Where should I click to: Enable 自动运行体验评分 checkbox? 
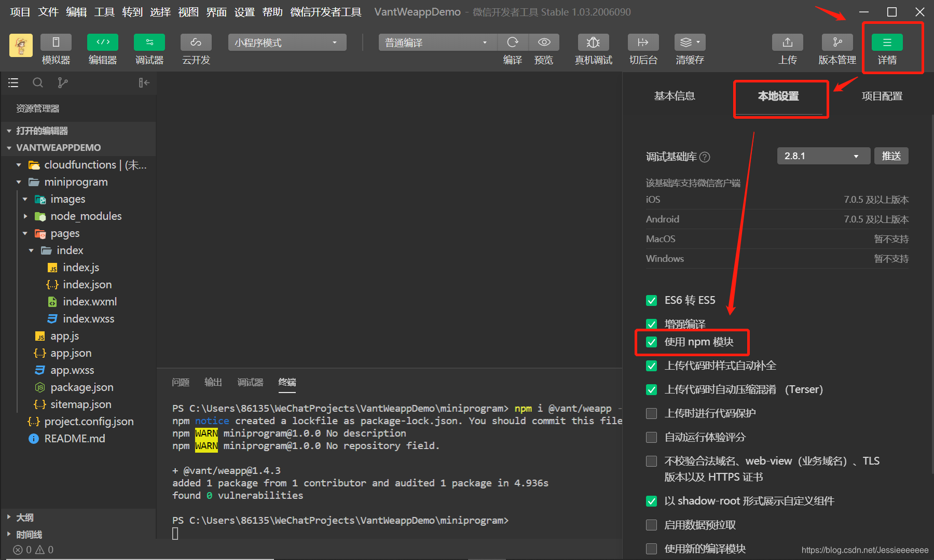point(652,437)
